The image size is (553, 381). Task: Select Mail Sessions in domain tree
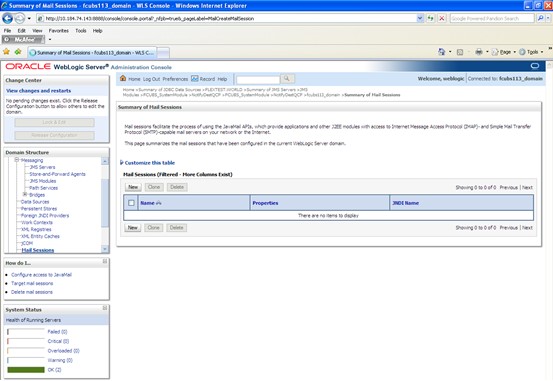[x=38, y=250]
